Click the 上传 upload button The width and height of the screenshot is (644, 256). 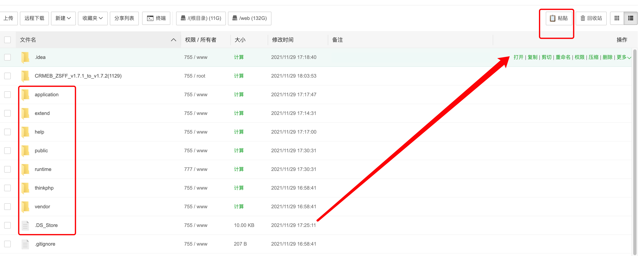[8, 18]
